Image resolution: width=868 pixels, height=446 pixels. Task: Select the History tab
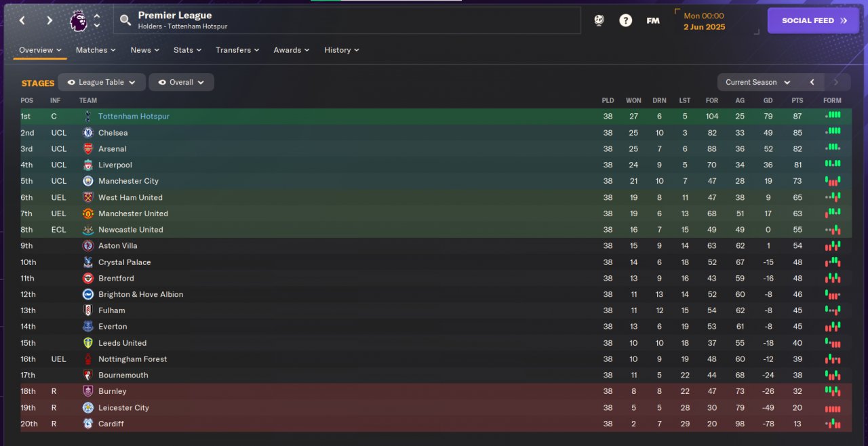(341, 50)
